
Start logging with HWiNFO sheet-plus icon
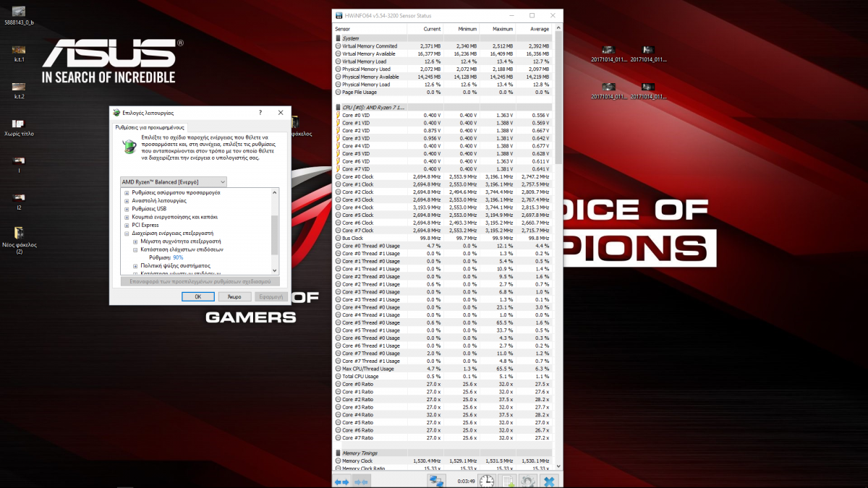click(509, 481)
